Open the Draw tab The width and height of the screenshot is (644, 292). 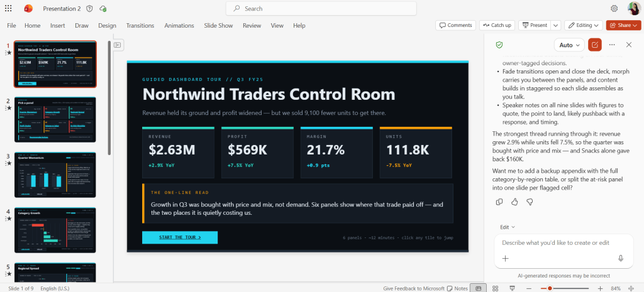(x=82, y=25)
